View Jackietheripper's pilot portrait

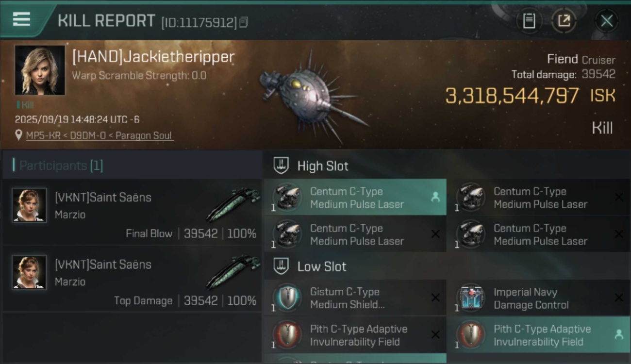point(39,70)
